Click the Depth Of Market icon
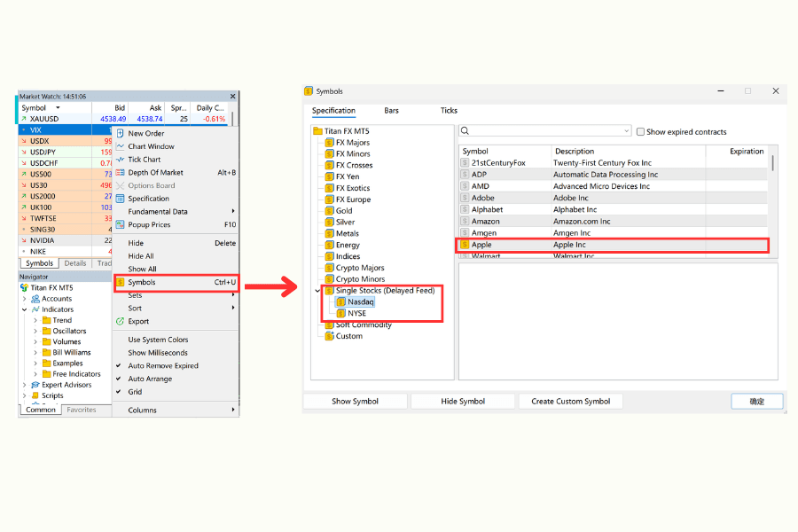The height and width of the screenshot is (532, 798). (x=120, y=173)
